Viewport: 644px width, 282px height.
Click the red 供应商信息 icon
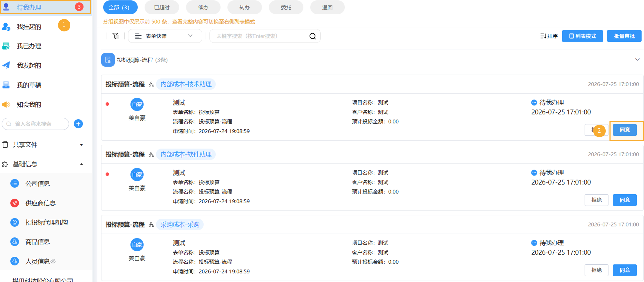click(x=15, y=203)
